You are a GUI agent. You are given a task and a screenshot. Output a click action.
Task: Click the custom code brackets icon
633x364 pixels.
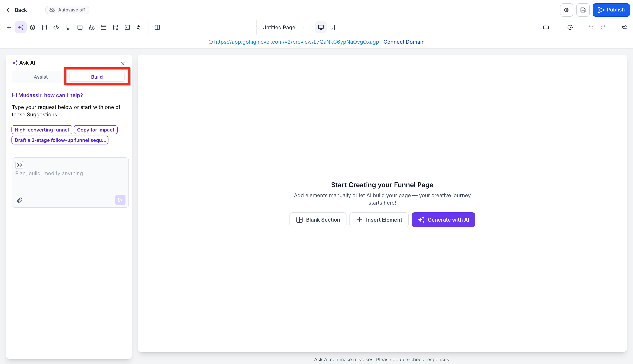[x=56, y=27]
